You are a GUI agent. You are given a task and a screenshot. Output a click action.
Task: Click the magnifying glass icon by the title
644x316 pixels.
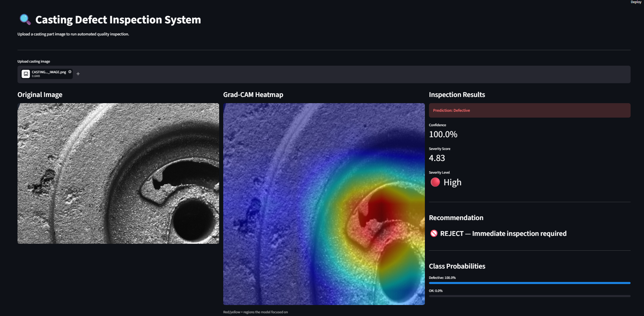pos(25,20)
